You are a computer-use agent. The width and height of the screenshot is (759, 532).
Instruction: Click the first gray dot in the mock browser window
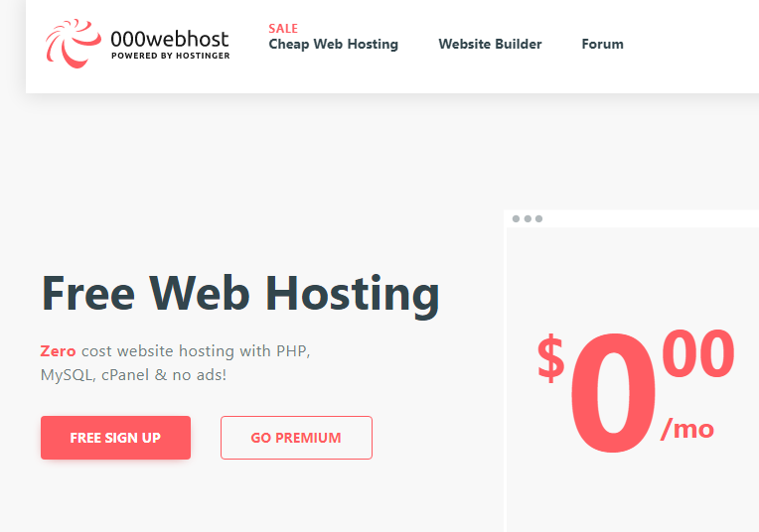coord(516,218)
